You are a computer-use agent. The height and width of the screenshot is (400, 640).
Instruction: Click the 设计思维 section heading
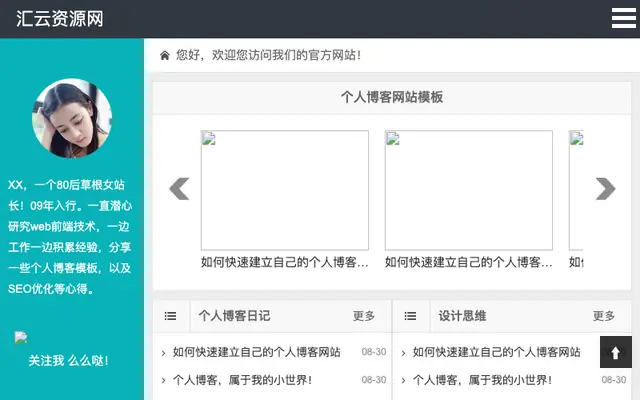(462, 316)
